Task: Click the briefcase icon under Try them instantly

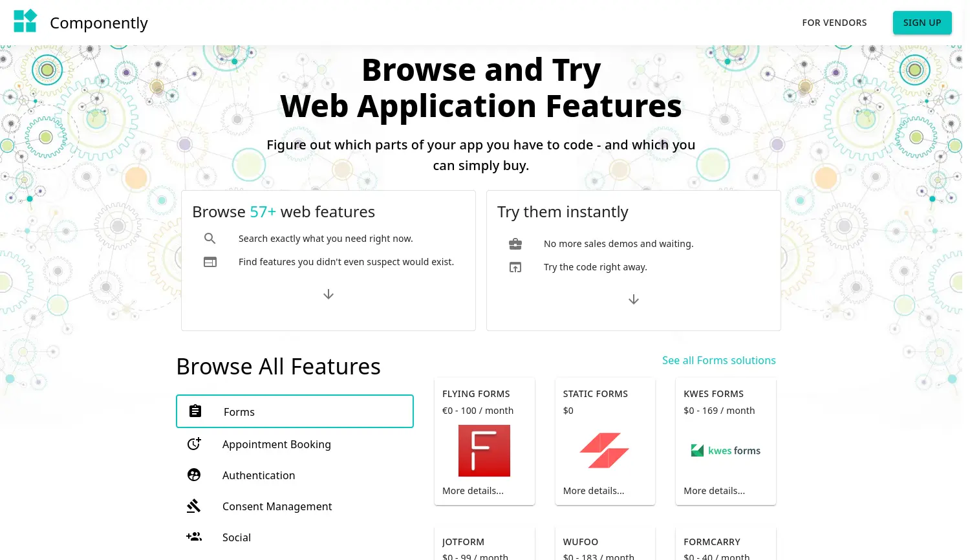Action: coord(515,244)
